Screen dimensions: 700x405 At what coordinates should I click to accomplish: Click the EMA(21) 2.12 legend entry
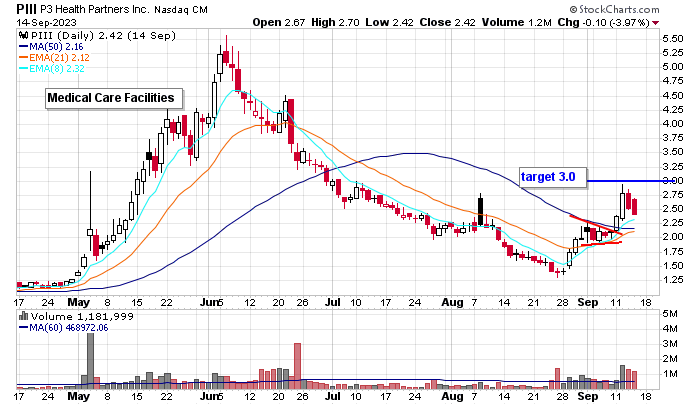[54, 58]
